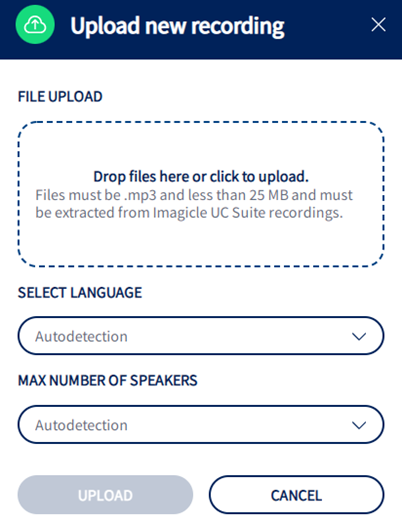Image resolution: width=402 pixels, height=522 pixels.
Task: Click the dashed file drop zone
Action: (x=201, y=194)
